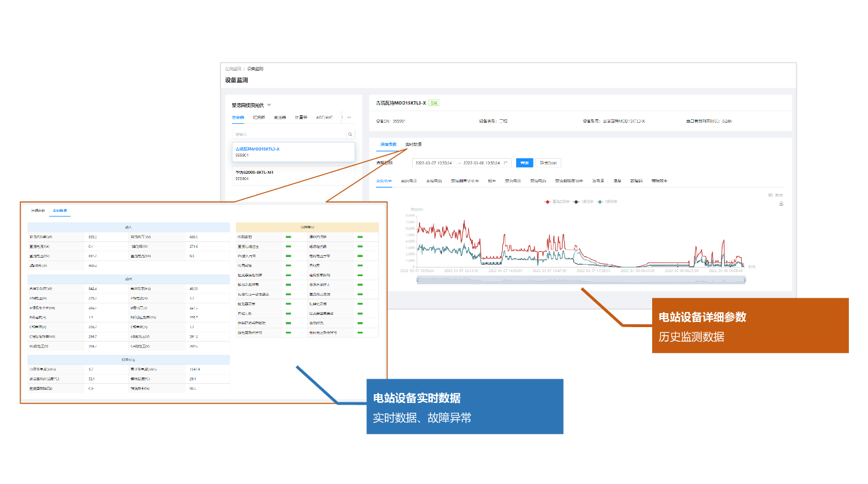Click the 设备SN: 999901 text
Image resolution: width=868 pixels, height=484 pixels.
tap(391, 122)
